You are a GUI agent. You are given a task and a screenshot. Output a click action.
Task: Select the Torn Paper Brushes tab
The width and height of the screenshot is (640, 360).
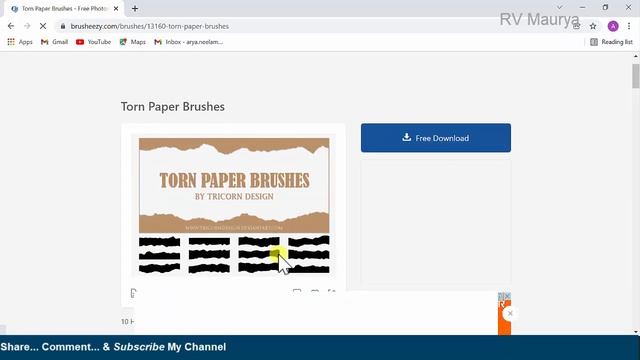click(63, 9)
